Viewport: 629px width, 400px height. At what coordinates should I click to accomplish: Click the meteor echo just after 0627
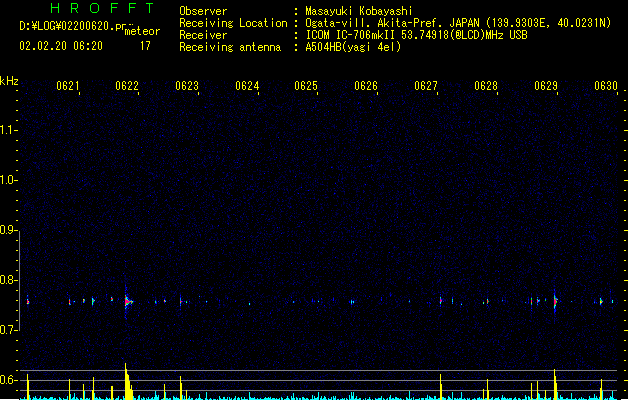tap(441, 300)
